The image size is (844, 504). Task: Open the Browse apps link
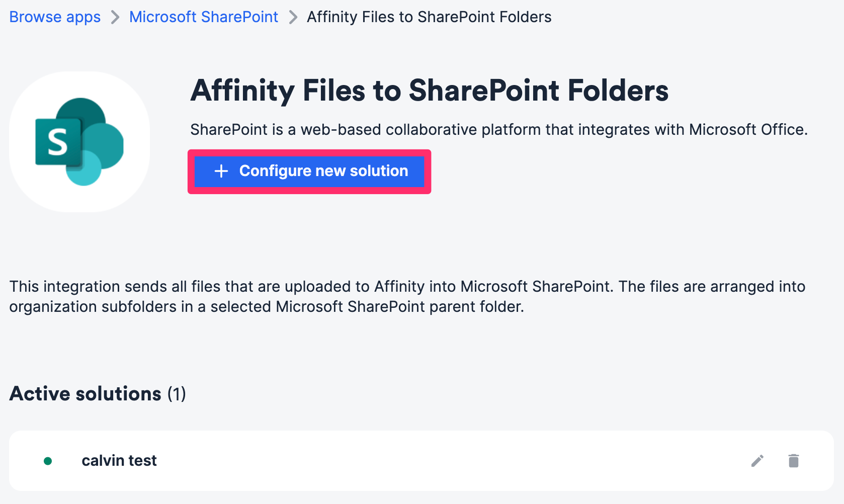point(54,17)
